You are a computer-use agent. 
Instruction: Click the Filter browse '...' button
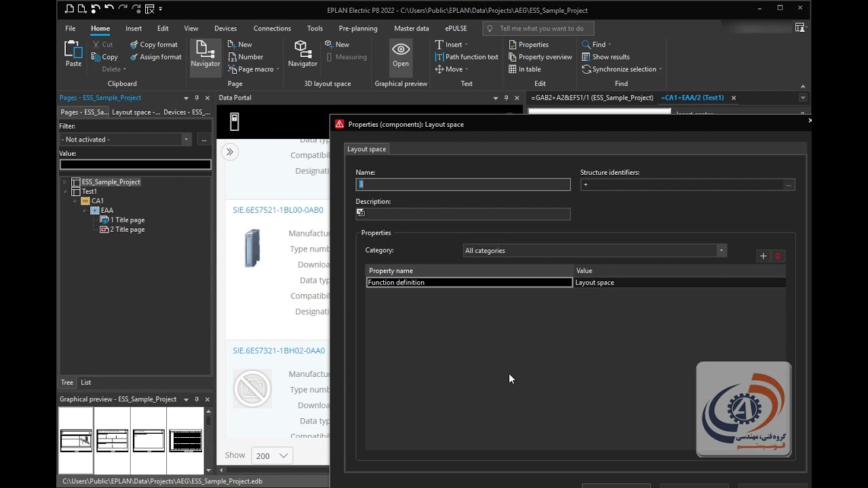204,140
